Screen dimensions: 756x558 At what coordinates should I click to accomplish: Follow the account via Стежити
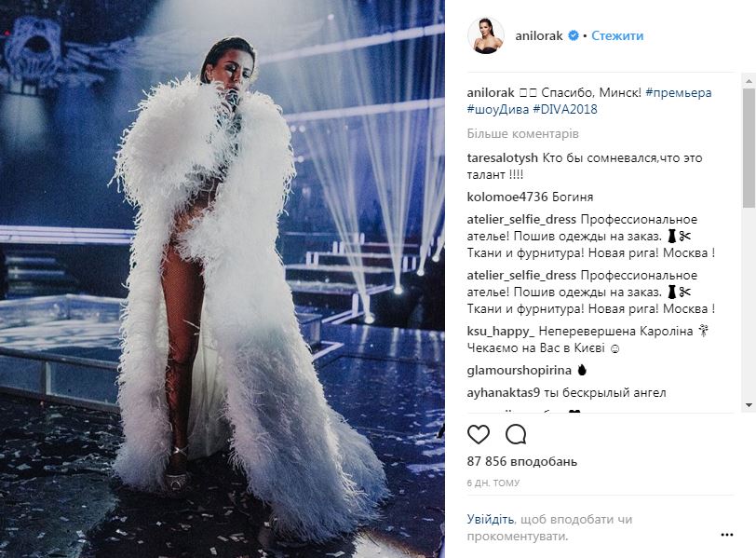click(617, 36)
